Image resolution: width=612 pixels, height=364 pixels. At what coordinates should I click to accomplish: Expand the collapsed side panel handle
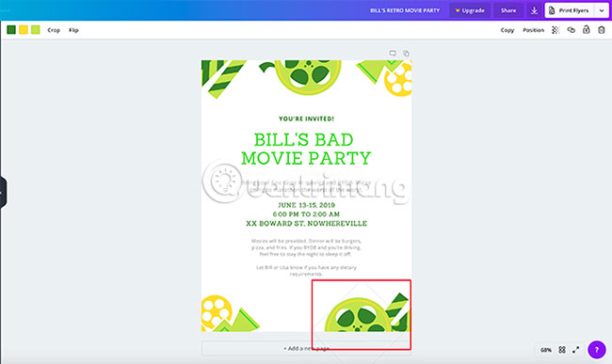click(3, 192)
